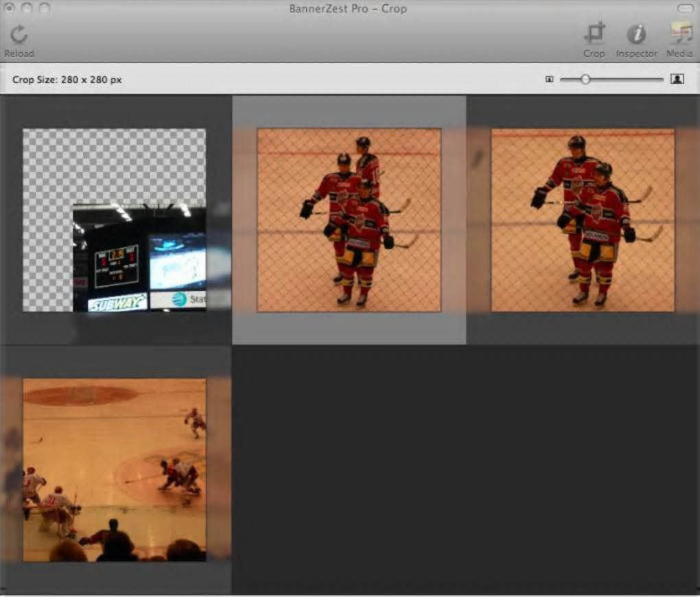Open the Inspector info icon

tap(636, 33)
